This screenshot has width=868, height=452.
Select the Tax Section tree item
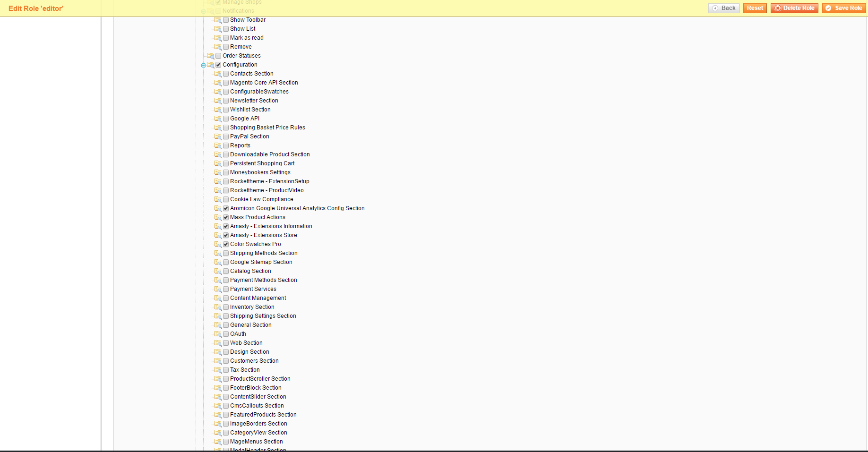click(245, 370)
